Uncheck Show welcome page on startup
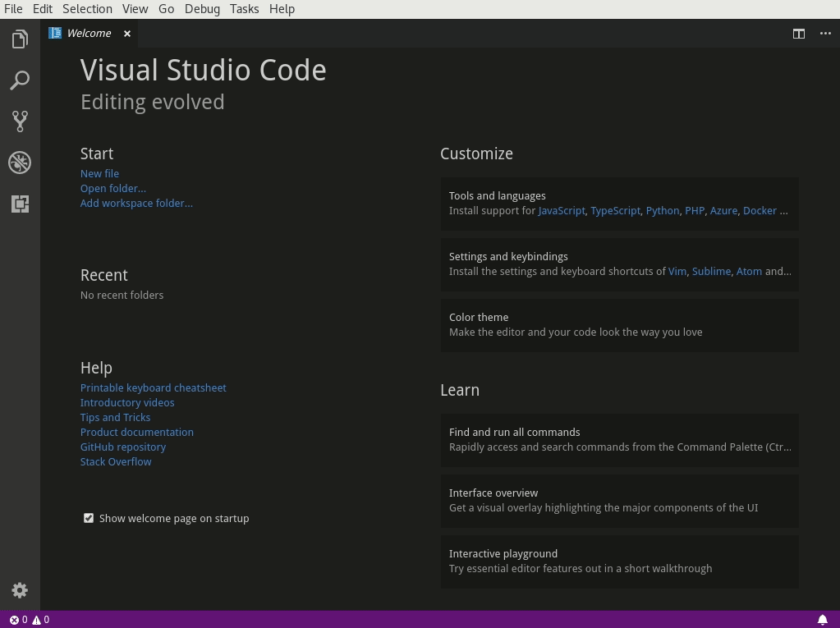 [89, 518]
